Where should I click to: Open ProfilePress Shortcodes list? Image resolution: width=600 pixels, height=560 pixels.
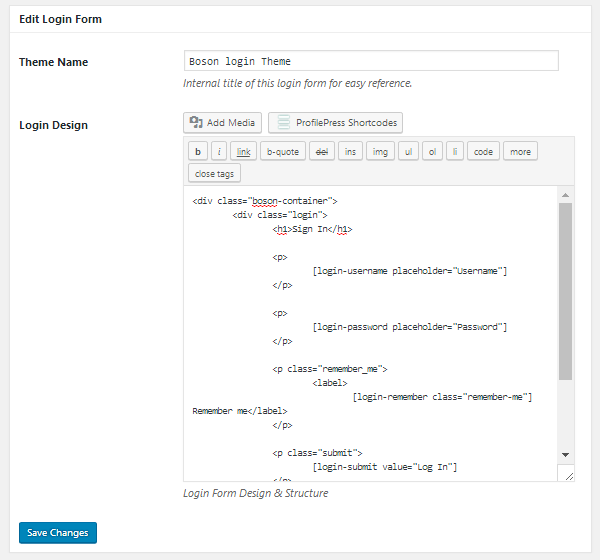(335, 123)
